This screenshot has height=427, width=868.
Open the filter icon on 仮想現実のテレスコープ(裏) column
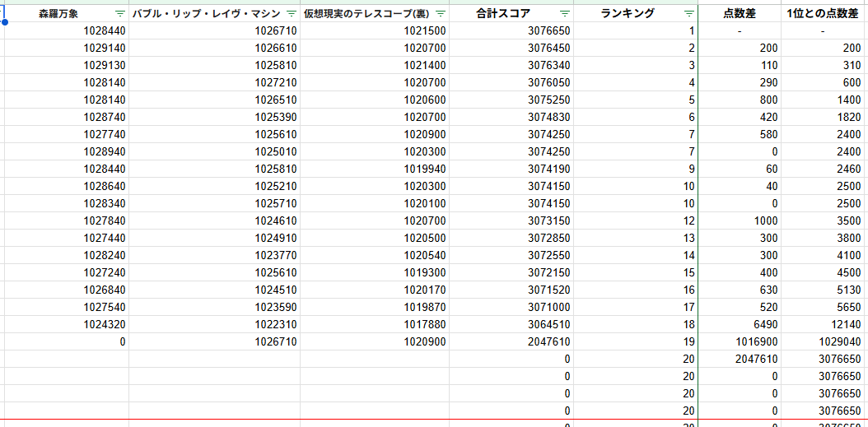point(441,13)
